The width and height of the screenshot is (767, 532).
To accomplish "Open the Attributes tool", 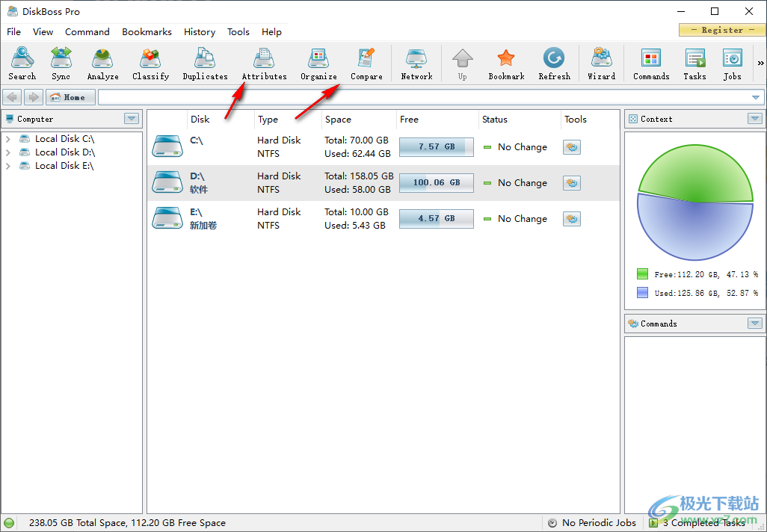I will [264, 64].
